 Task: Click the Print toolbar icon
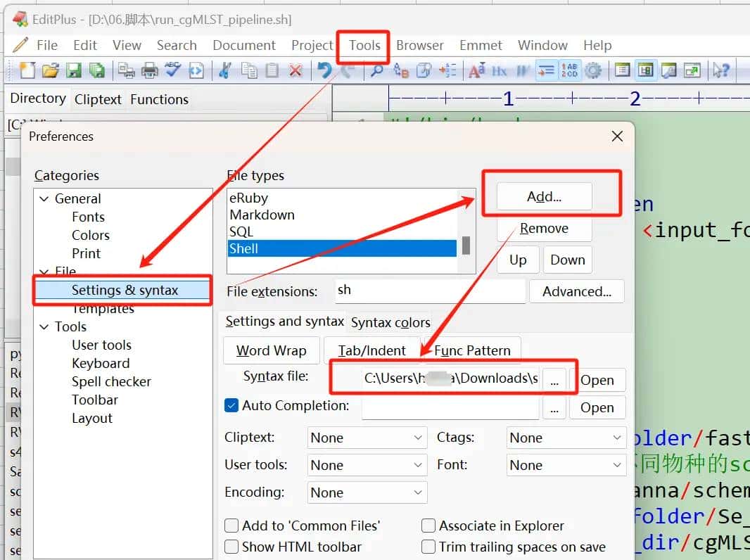pos(150,70)
